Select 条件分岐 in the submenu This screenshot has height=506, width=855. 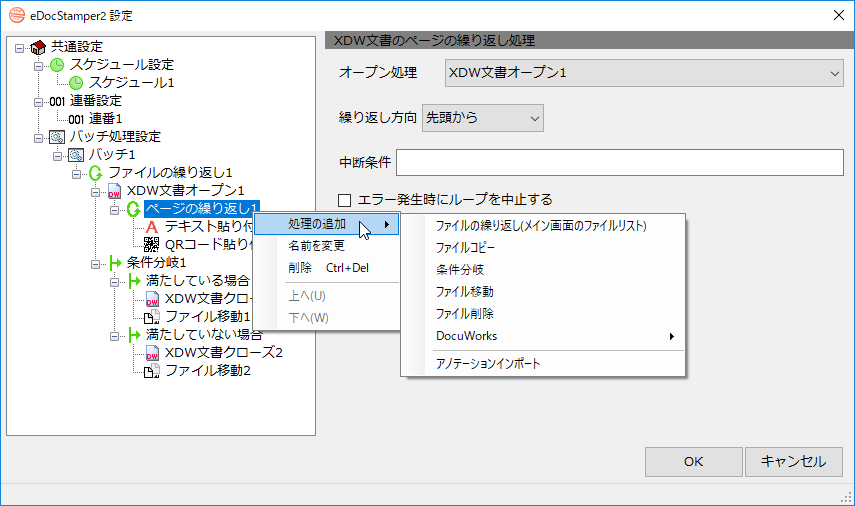(543, 269)
